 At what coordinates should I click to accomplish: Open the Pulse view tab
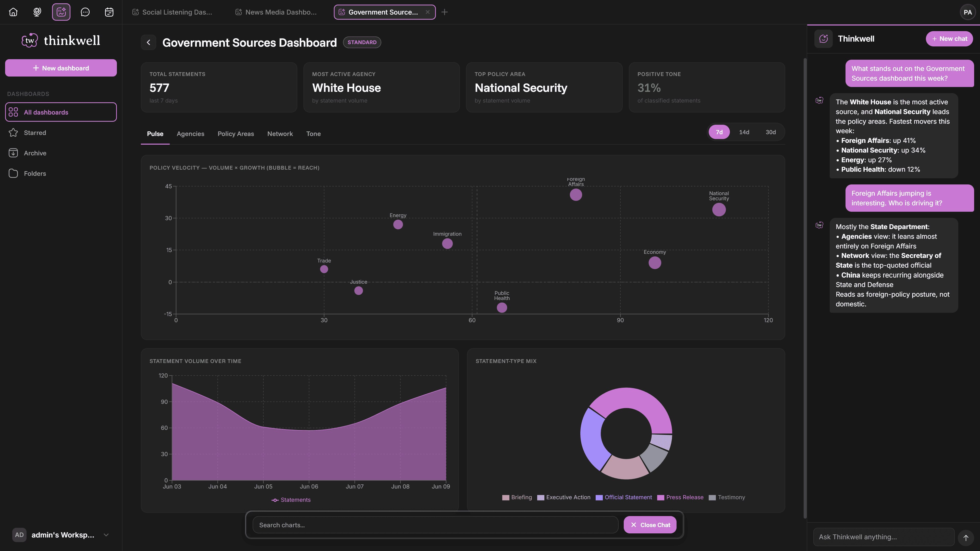point(155,134)
